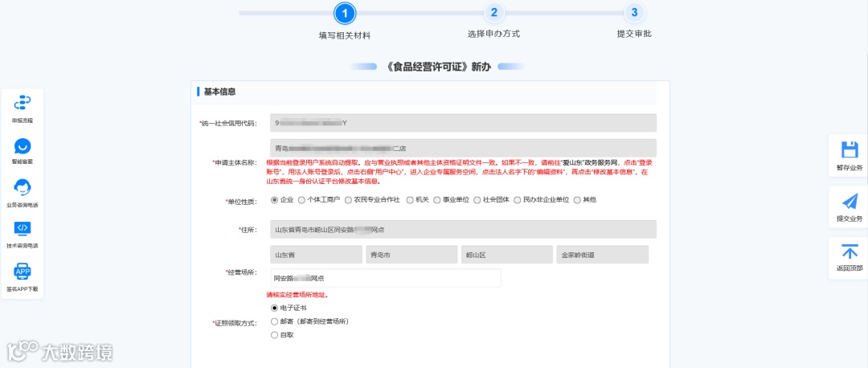
Task: Open the 签名APP下载 icon
Action: (x=23, y=271)
